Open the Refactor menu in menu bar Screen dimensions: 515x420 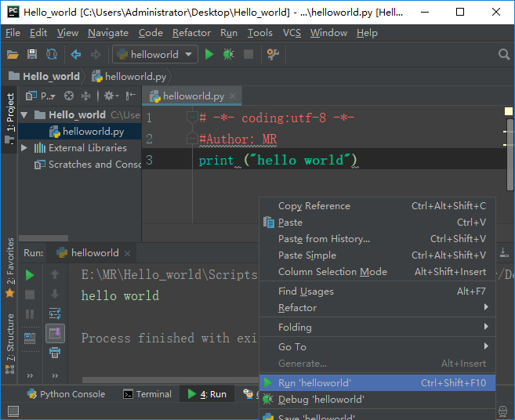click(x=191, y=33)
